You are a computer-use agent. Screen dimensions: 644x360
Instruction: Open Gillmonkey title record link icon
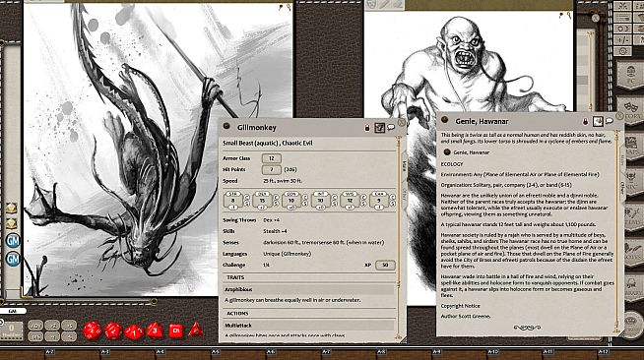point(226,127)
